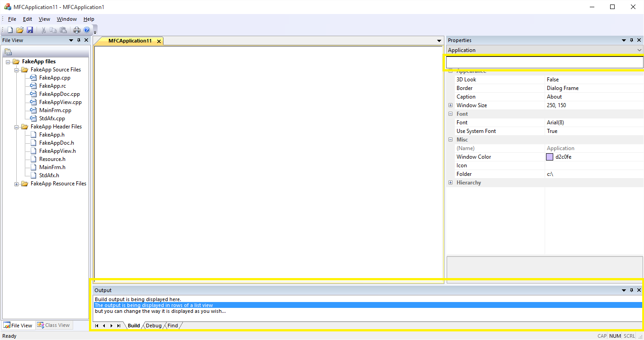The width and height of the screenshot is (644, 340).
Task: Select Resource.h in the file tree
Action: point(52,159)
